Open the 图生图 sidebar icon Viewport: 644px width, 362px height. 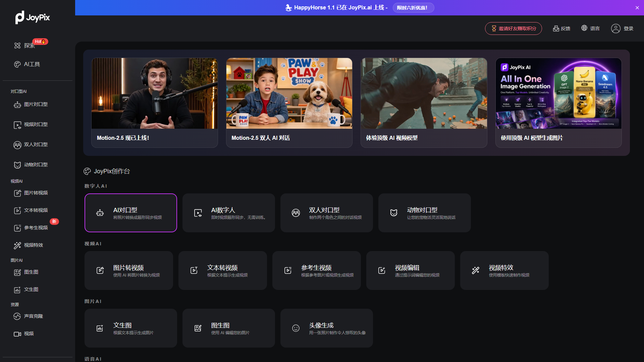point(17,272)
